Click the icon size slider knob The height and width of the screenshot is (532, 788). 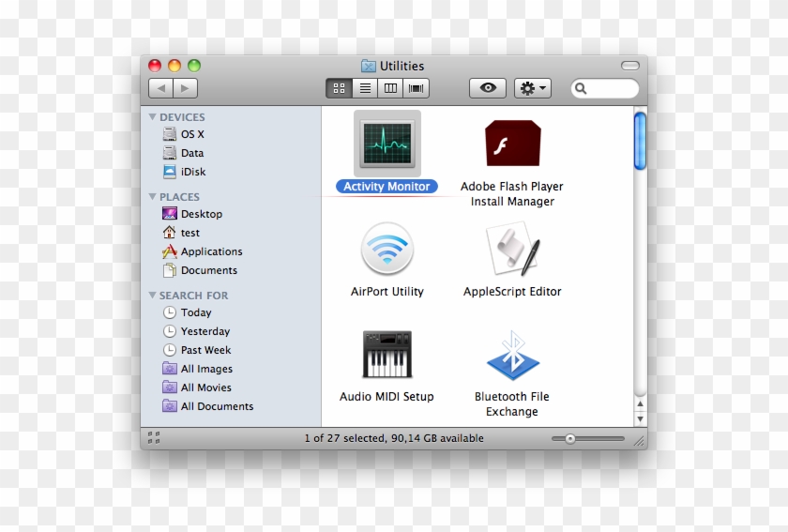click(570, 439)
